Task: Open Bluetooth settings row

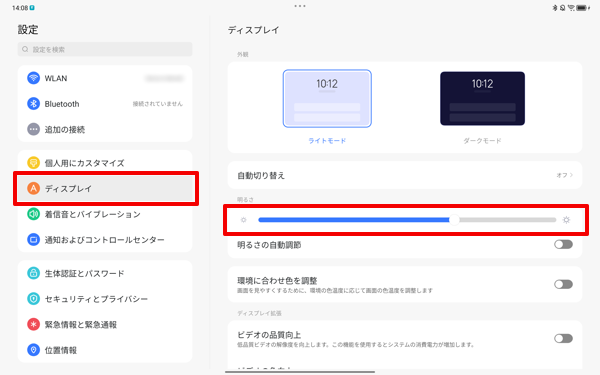Action: (x=105, y=104)
